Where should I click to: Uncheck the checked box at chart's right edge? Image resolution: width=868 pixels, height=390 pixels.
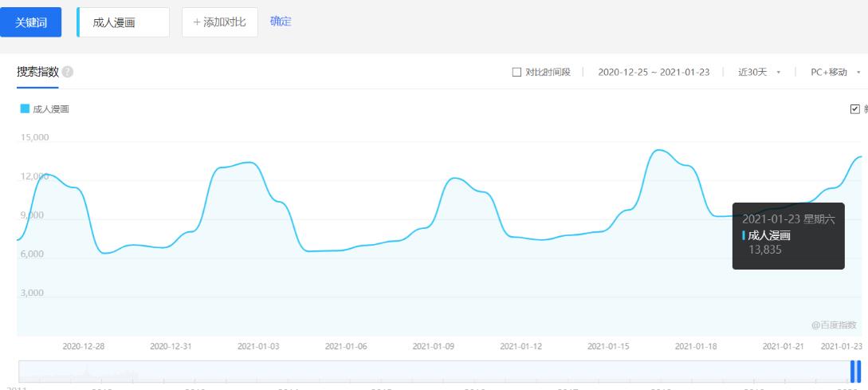click(x=855, y=108)
